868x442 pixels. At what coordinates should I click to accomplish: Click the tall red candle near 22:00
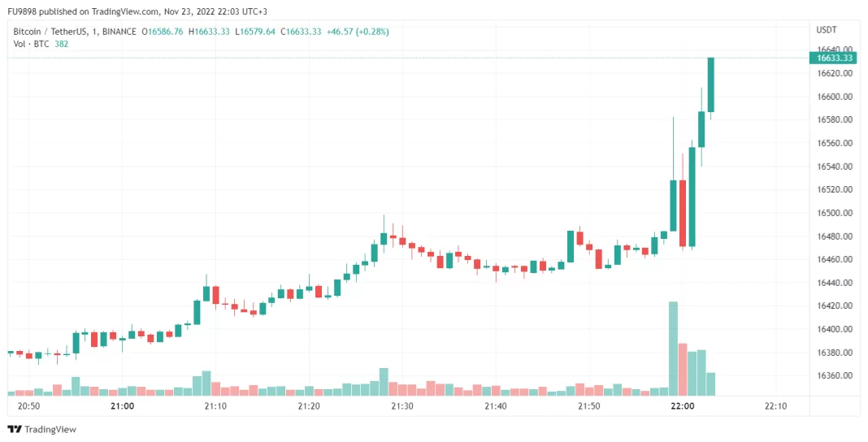pos(683,213)
